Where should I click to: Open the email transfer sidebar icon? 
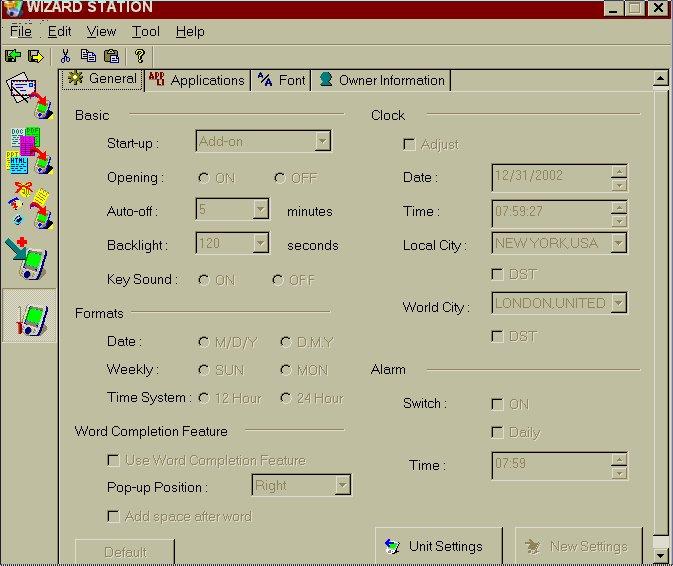[x=29, y=95]
